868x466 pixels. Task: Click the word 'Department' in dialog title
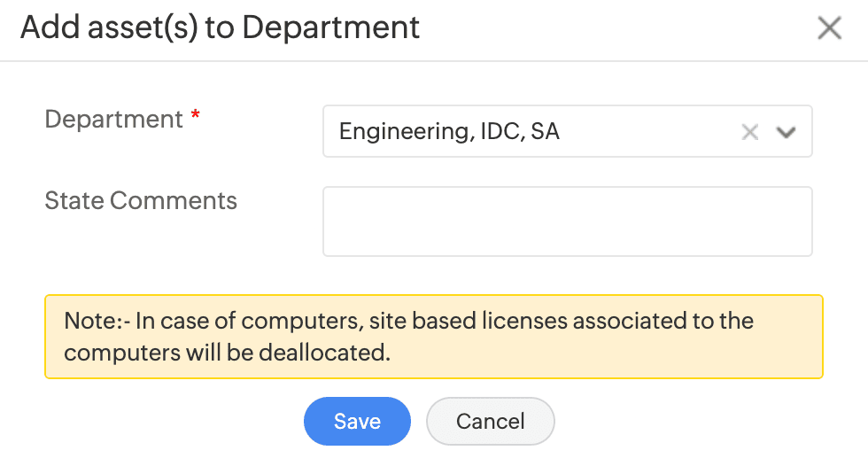click(x=331, y=28)
